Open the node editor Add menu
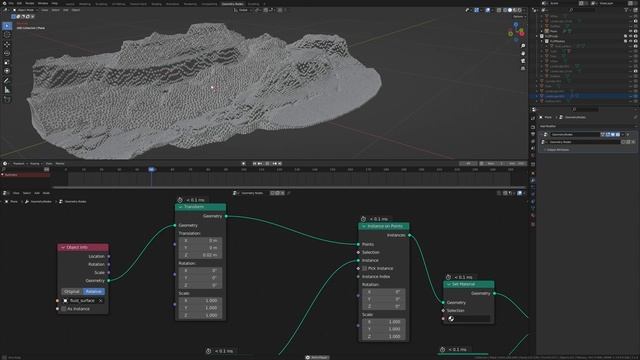 pos(37,193)
